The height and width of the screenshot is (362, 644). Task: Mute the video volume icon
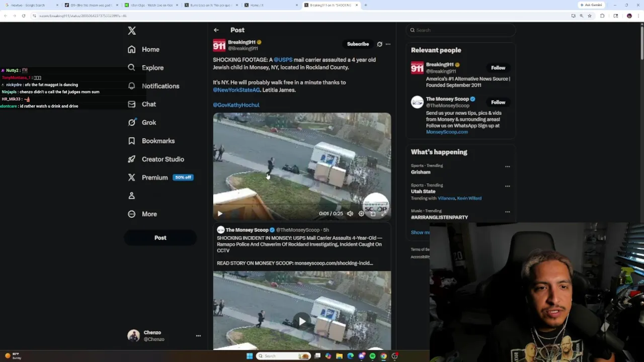(350, 214)
